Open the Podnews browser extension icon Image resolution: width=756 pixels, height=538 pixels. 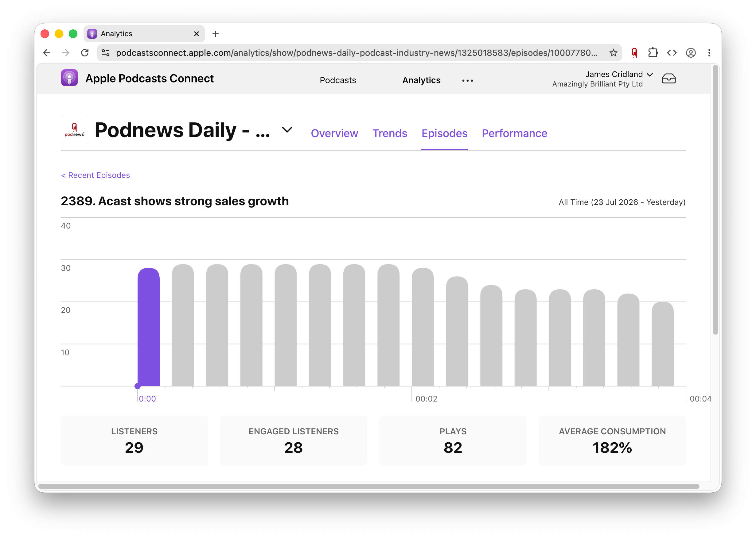click(634, 53)
